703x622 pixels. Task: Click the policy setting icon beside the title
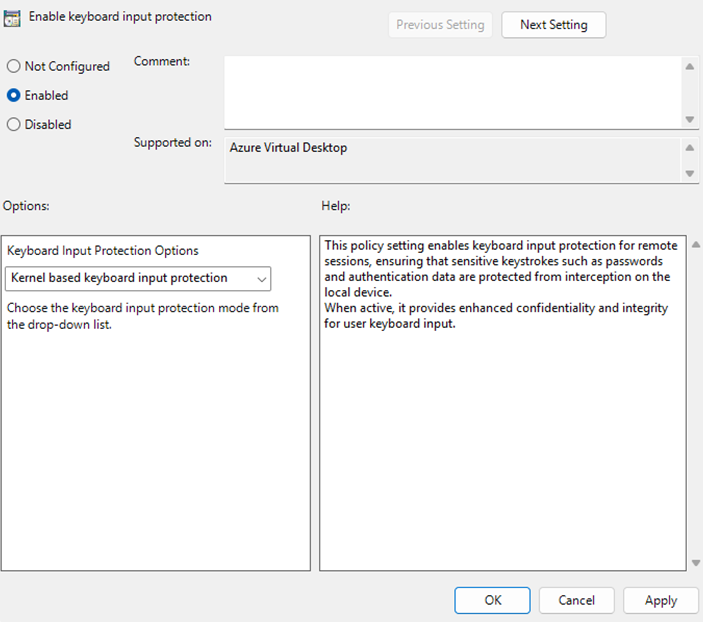[13, 18]
